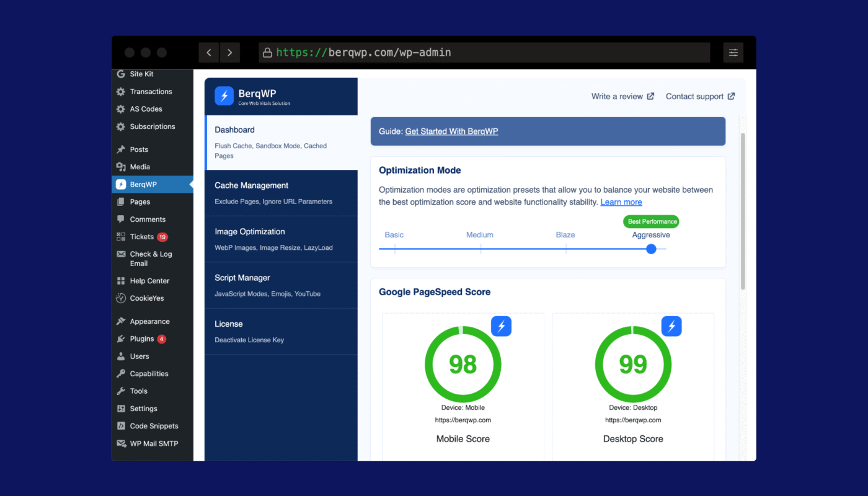Open the Get Started With BerqWP guide
This screenshot has height=496, width=868.
pos(451,131)
